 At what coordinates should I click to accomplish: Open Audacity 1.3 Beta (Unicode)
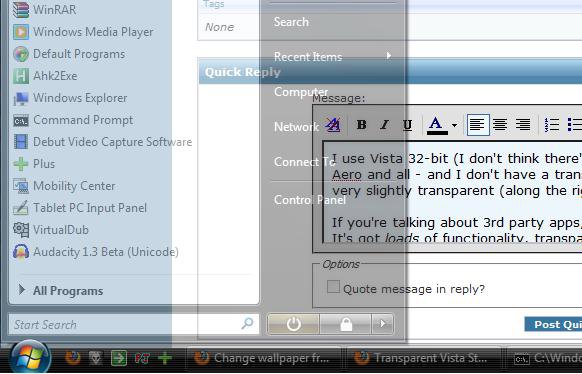[96, 252]
